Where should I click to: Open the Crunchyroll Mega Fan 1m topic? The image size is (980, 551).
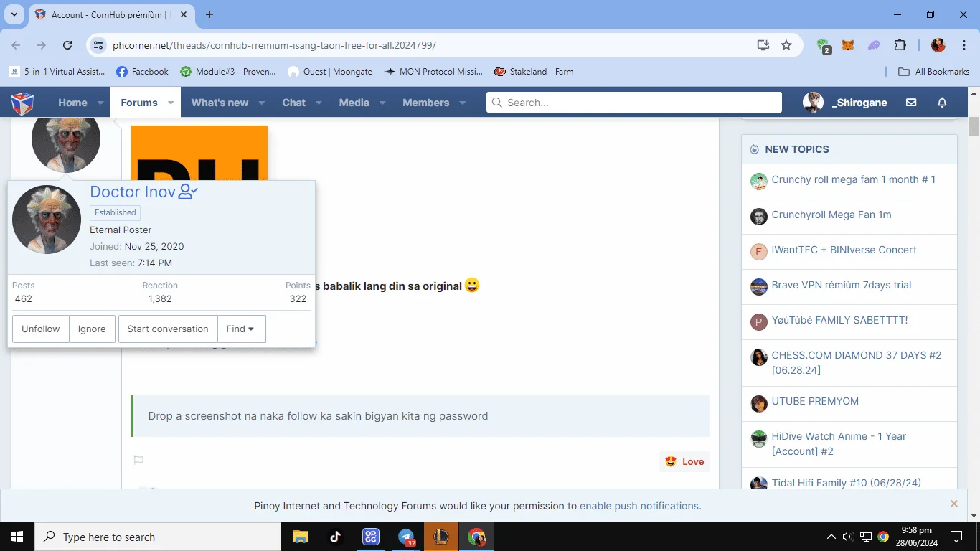[x=831, y=215]
